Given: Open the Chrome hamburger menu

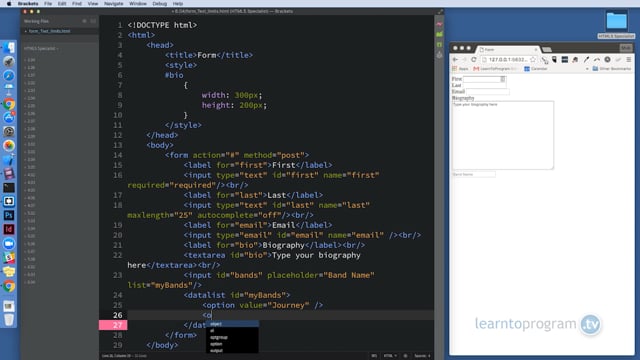Looking at the screenshot, I should pos(629,60).
